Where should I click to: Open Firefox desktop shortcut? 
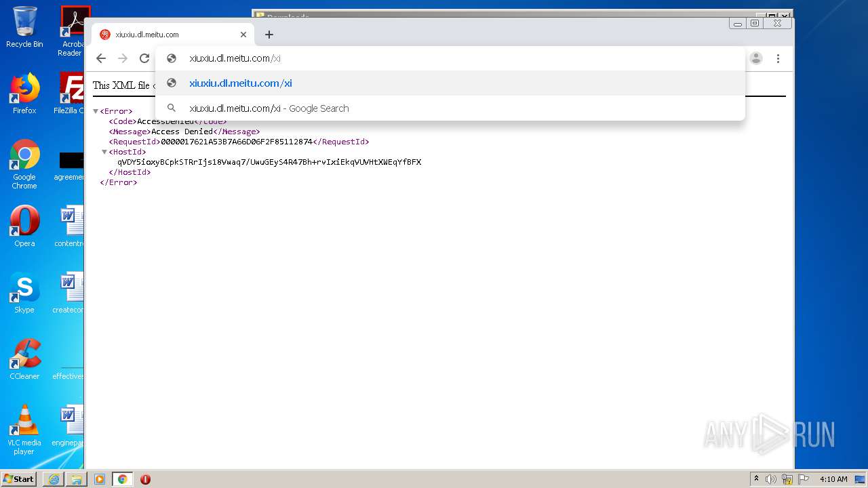point(24,94)
